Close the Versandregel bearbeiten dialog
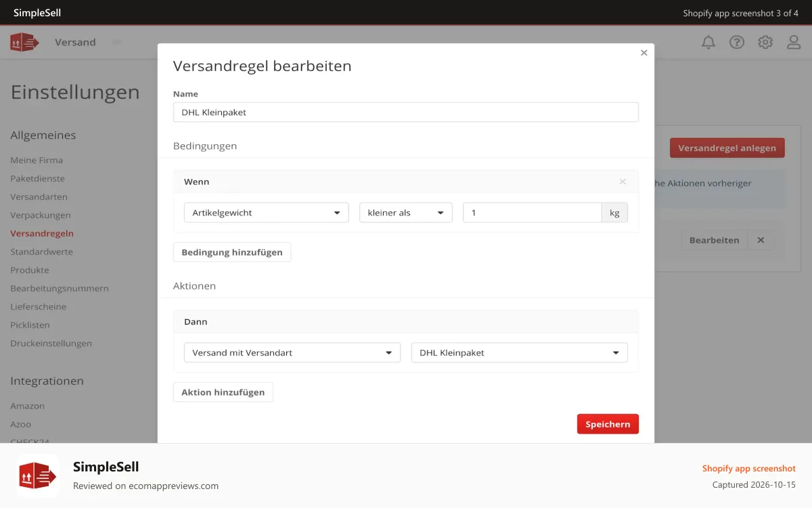Screen dimensions: 812x508 (644, 53)
